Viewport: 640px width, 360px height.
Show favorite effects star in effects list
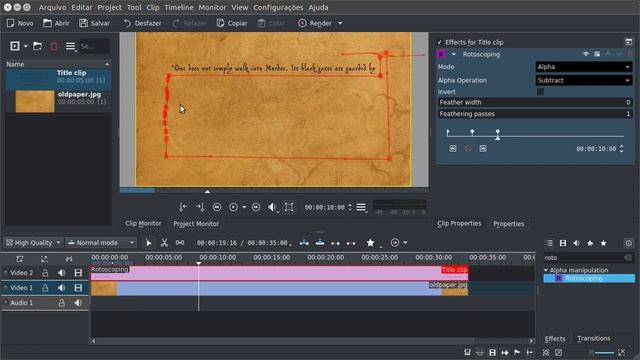click(604, 243)
